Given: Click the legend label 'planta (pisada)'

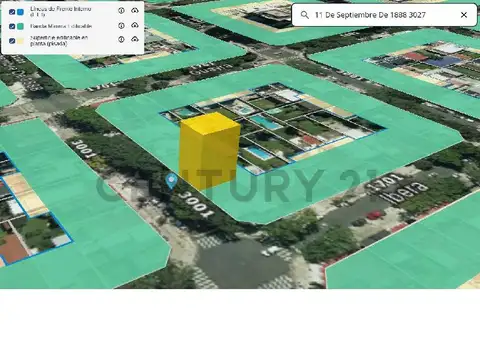Looking at the screenshot, I should pos(49,44).
